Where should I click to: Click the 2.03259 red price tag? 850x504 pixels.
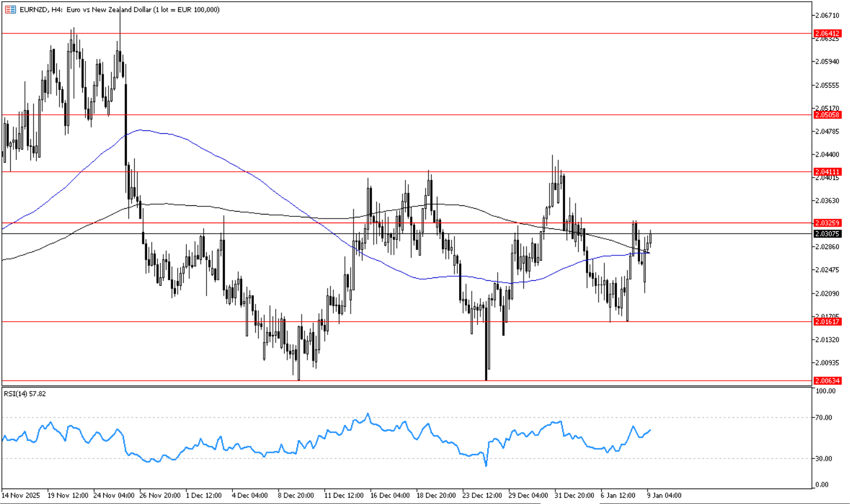point(827,223)
